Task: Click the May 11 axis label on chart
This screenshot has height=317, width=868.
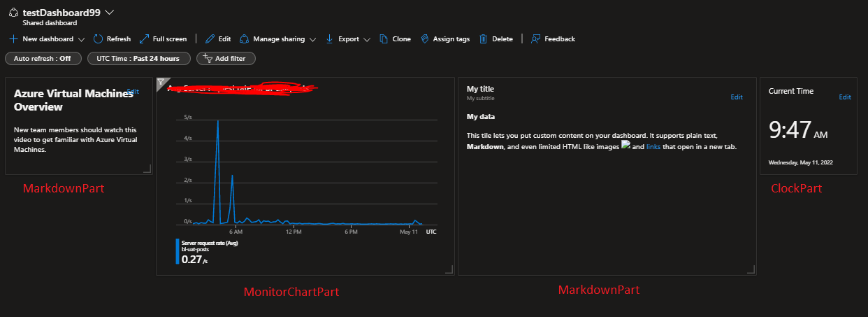Action: [x=409, y=231]
